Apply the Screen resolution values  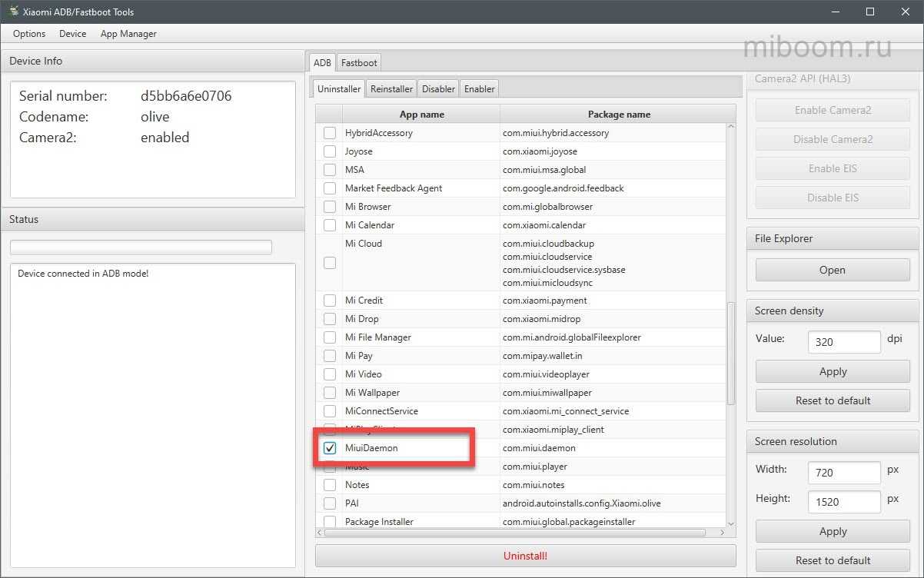point(833,531)
